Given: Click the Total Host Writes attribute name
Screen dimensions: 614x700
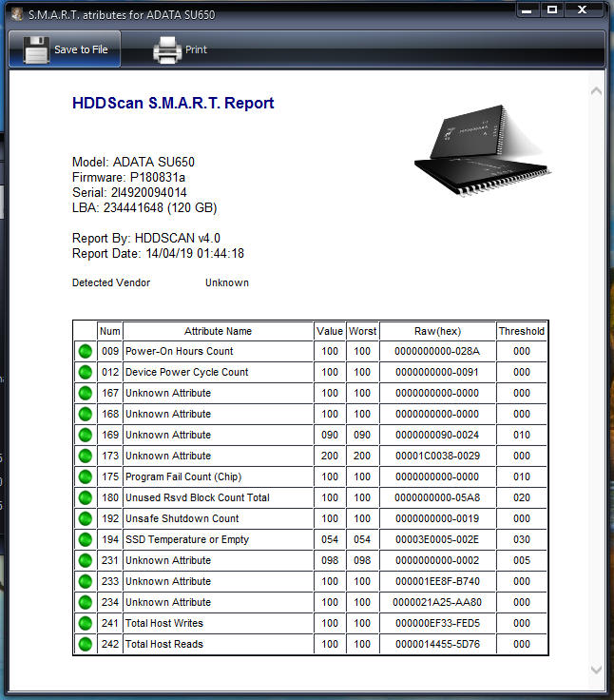Looking at the screenshot, I should (164, 623).
